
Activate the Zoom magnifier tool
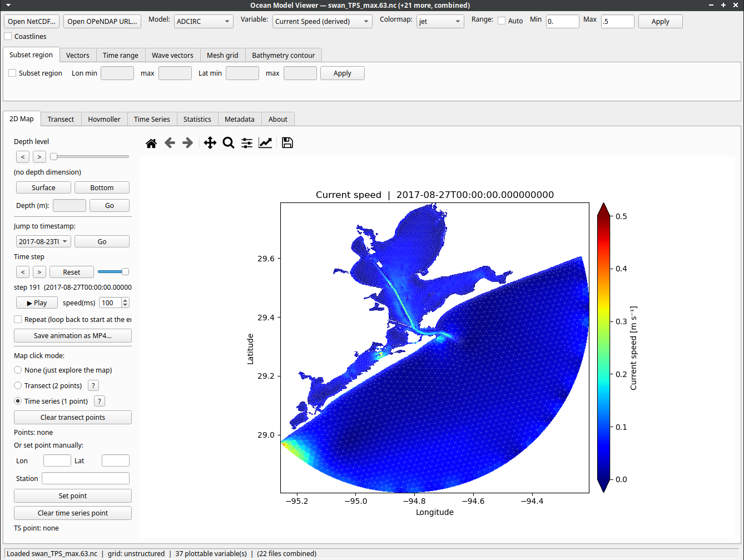point(228,143)
